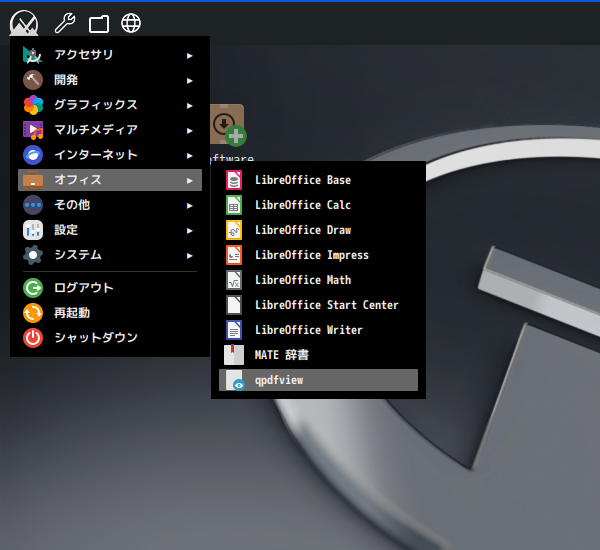Expand the 開発 submenu arrow
600x550 pixels.
coord(189,81)
